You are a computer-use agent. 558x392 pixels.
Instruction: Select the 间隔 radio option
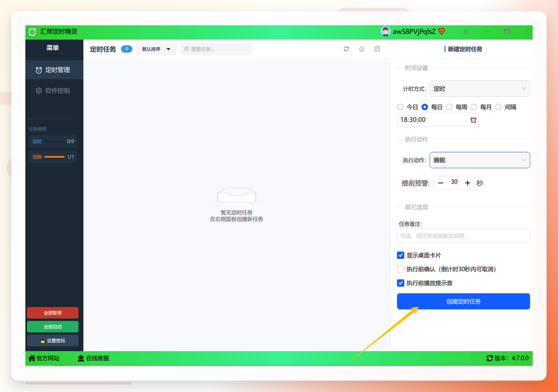click(x=498, y=107)
